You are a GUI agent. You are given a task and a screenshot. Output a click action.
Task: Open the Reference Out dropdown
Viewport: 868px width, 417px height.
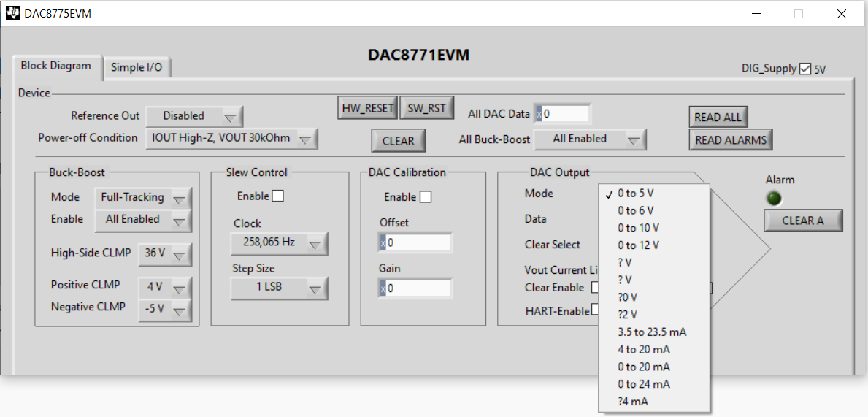point(194,116)
